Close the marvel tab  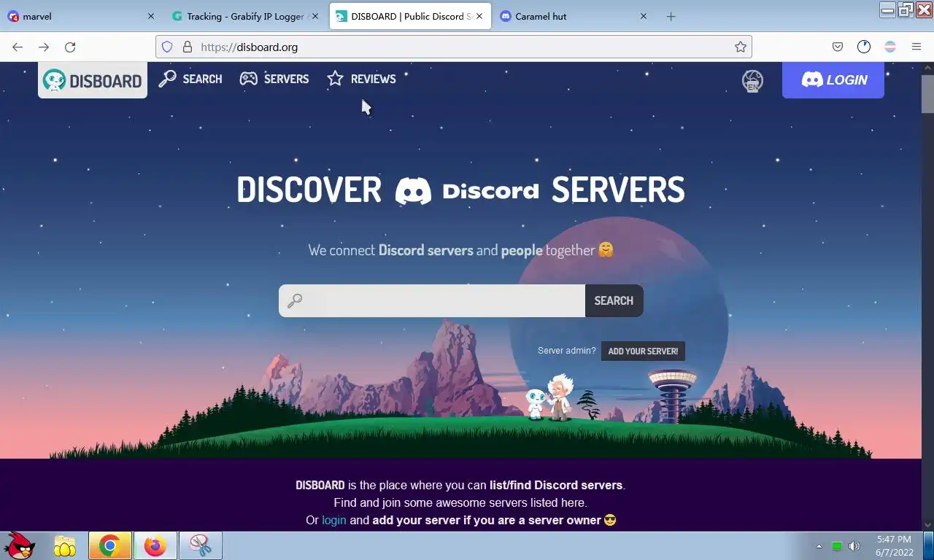151,16
